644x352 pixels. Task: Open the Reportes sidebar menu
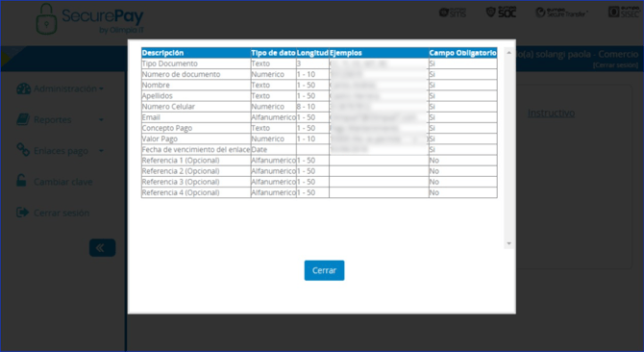(x=61, y=119)
